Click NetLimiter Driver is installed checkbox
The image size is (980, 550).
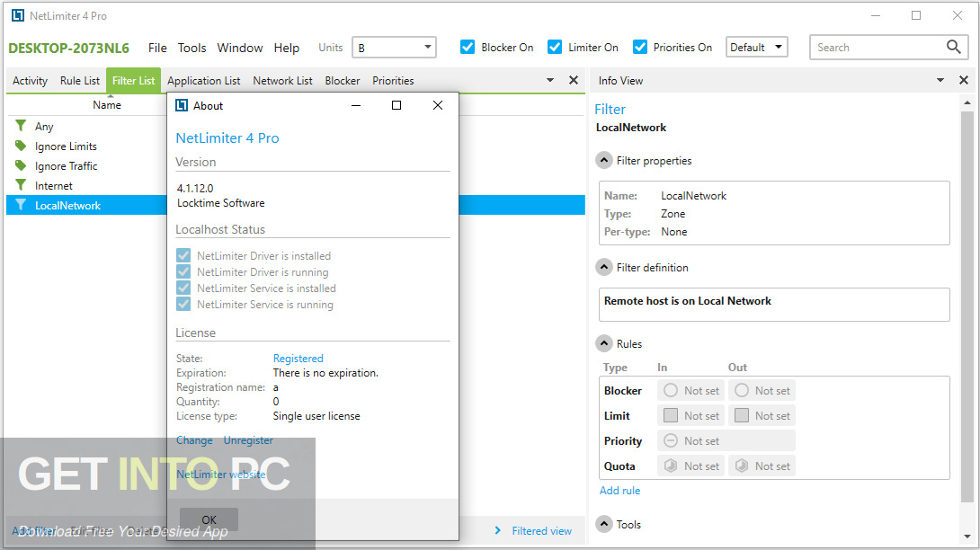pos(183,255)
